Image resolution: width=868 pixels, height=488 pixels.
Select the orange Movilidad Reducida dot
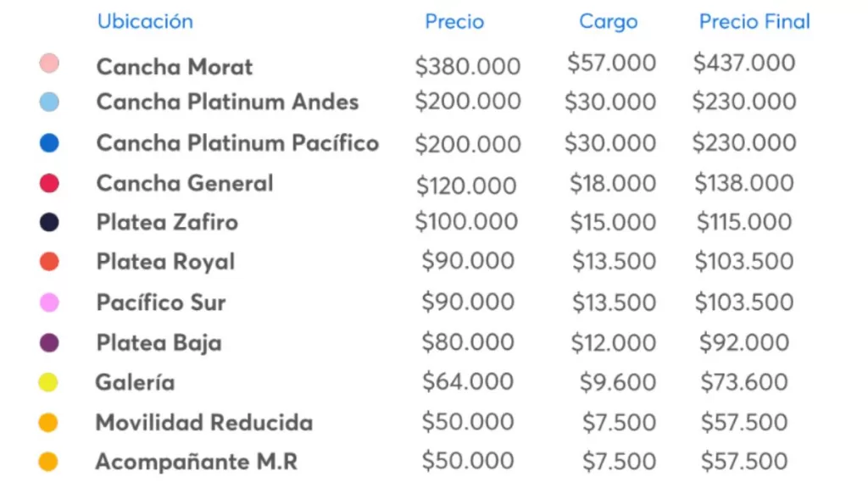pyautogui.click(x=49, y=422)
